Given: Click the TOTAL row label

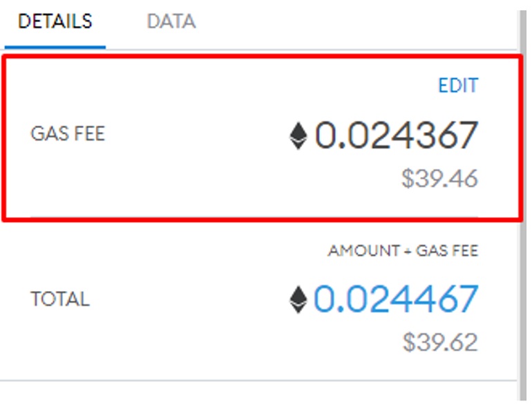Looking at the screenshot, I should click(60, 299).
